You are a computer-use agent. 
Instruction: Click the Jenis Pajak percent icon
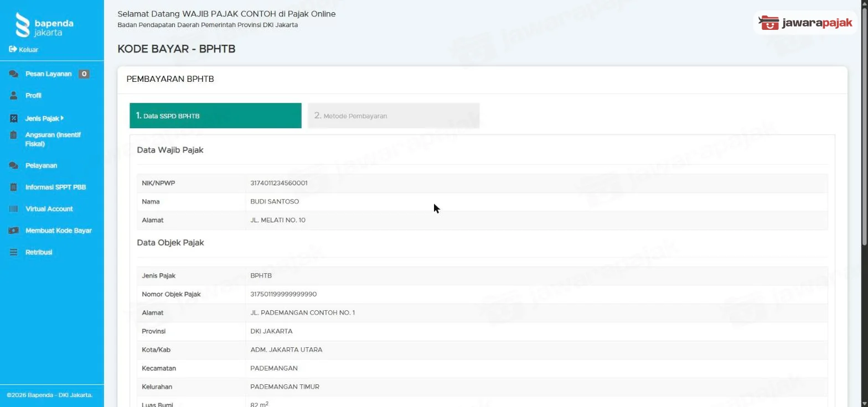tap(14, 118)
